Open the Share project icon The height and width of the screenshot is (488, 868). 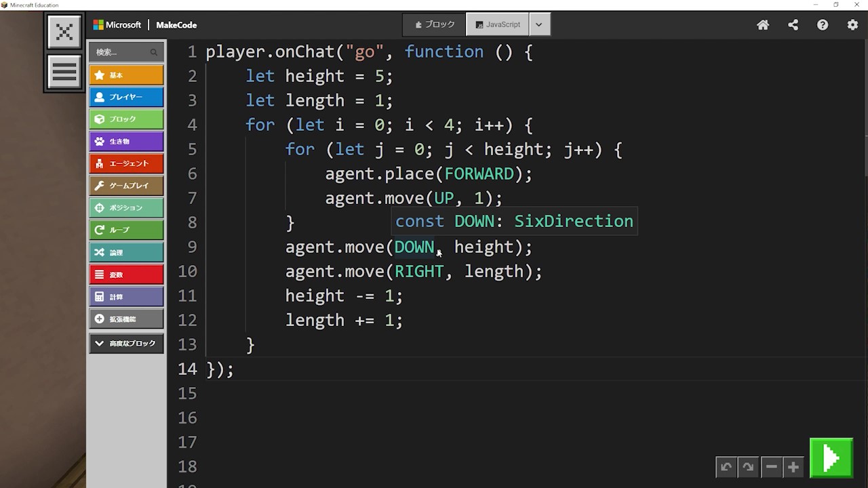(x=793, y=25)
